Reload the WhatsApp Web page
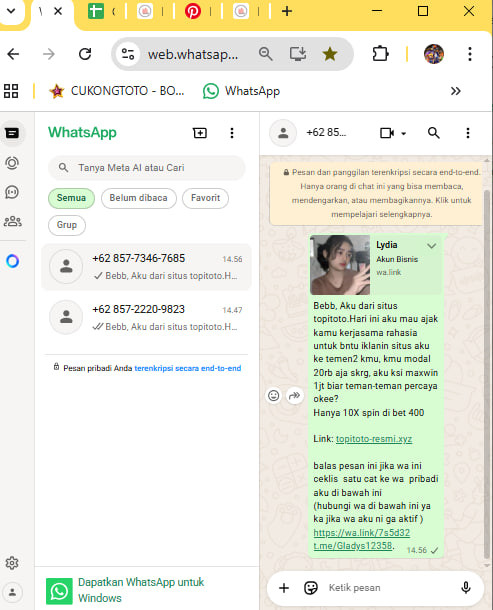Screen dimensions: 493x610 point(85,54)
